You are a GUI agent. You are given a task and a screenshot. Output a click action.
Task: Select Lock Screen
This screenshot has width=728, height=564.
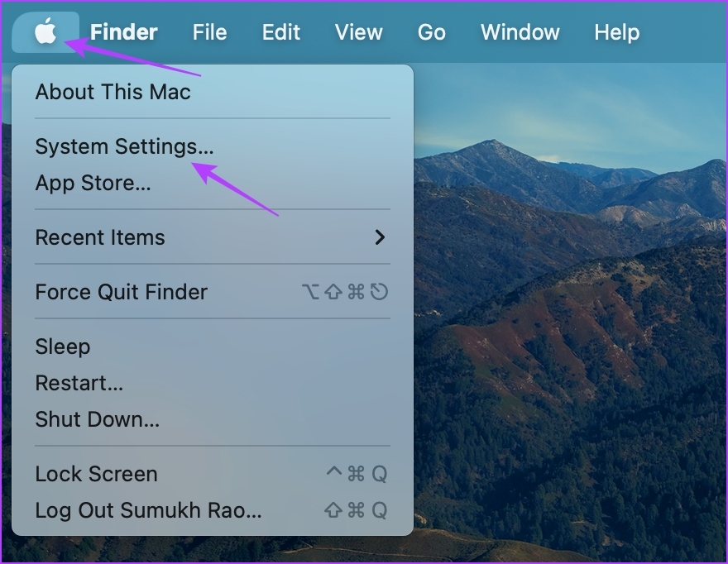pyautogui.click(x=96, y=474)
